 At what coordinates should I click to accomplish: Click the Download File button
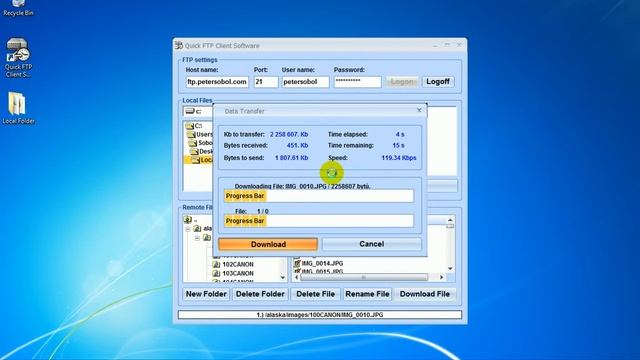[424, 294]
